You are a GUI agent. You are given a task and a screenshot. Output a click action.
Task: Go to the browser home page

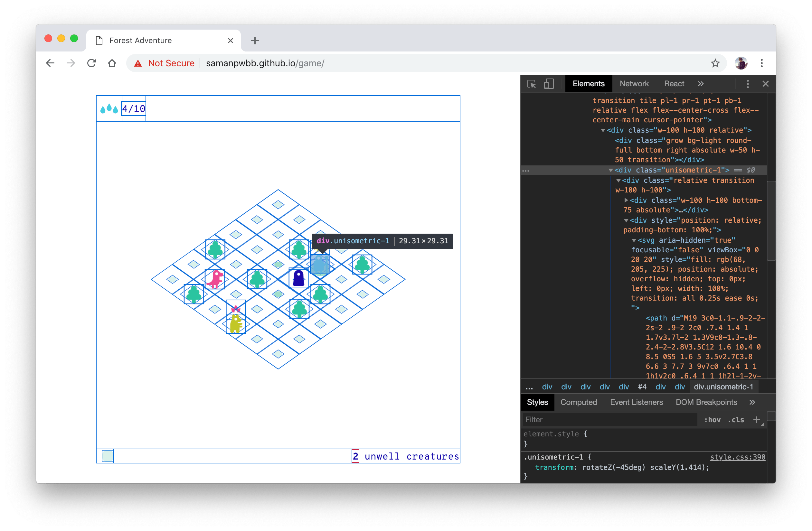[112, 63]
